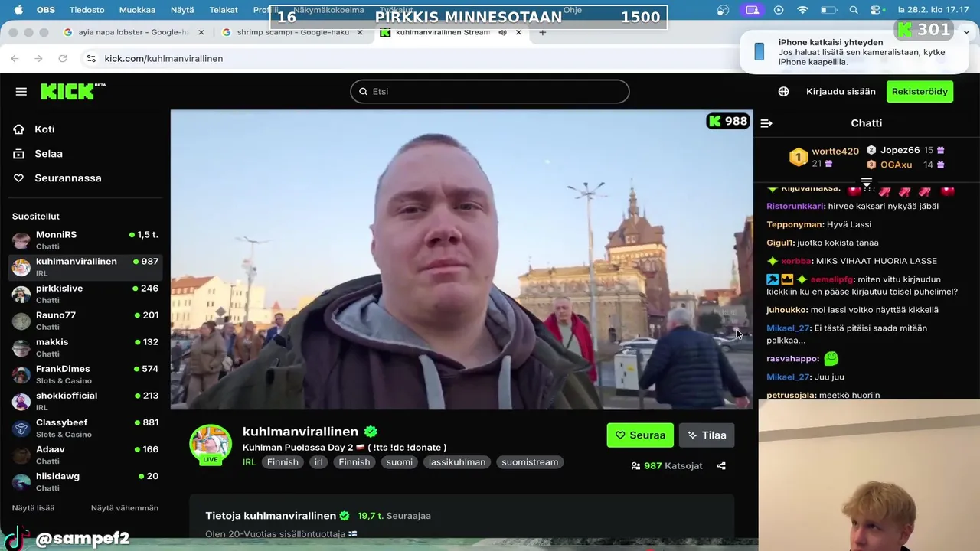Screen dimensions: 980x551
Task: Click the Apple menu
Action: pyautogui.click(x=18, y=10)
